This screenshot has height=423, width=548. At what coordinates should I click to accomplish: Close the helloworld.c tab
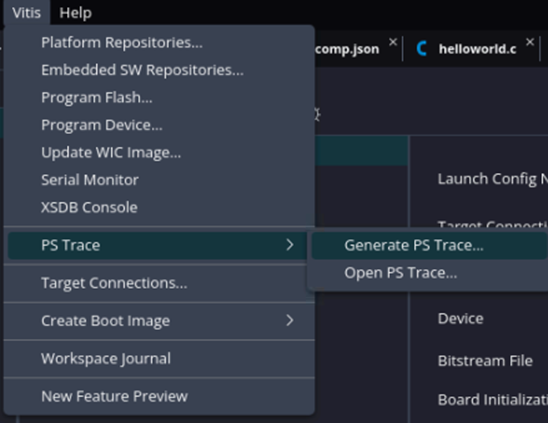[530, 42]
